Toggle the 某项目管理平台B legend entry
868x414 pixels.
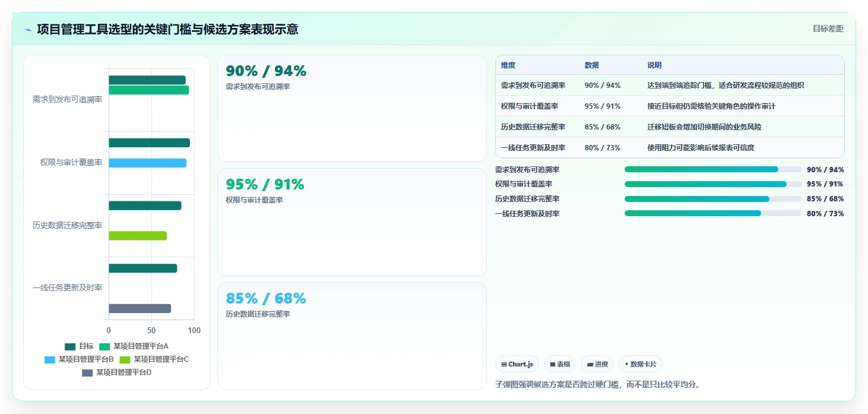pyautogui.click(x=79, y=359)
